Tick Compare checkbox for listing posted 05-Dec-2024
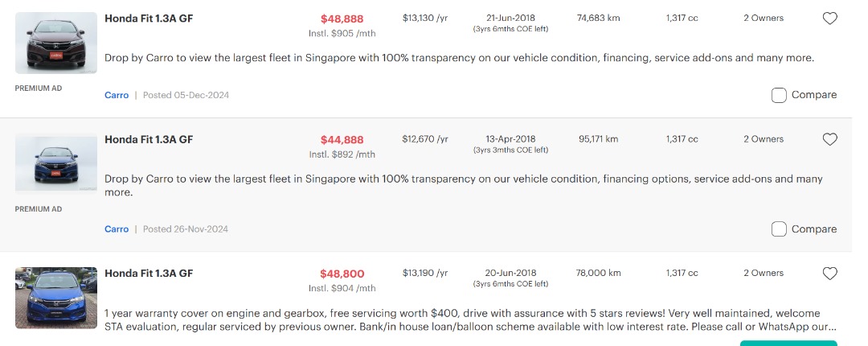Viewport: 868px width, 346px height. [x=779, y=95]
